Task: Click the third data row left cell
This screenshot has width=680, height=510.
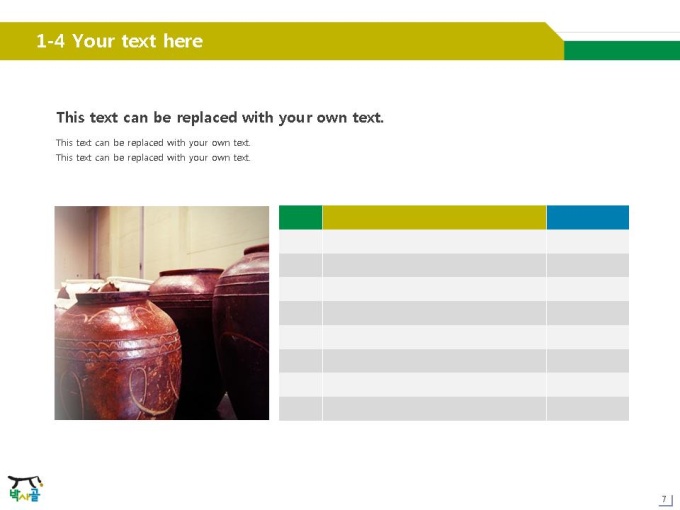Action: (x=301, y=289)
